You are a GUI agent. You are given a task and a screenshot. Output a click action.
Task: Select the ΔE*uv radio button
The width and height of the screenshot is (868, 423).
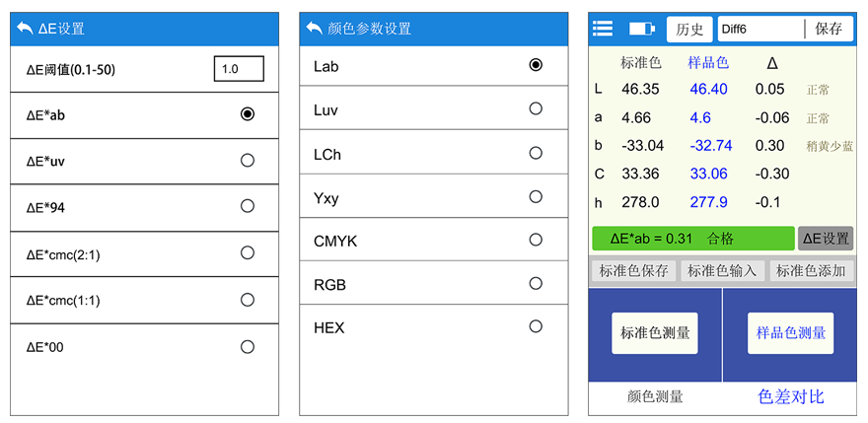pyautogui.click(x=248, y=160)
